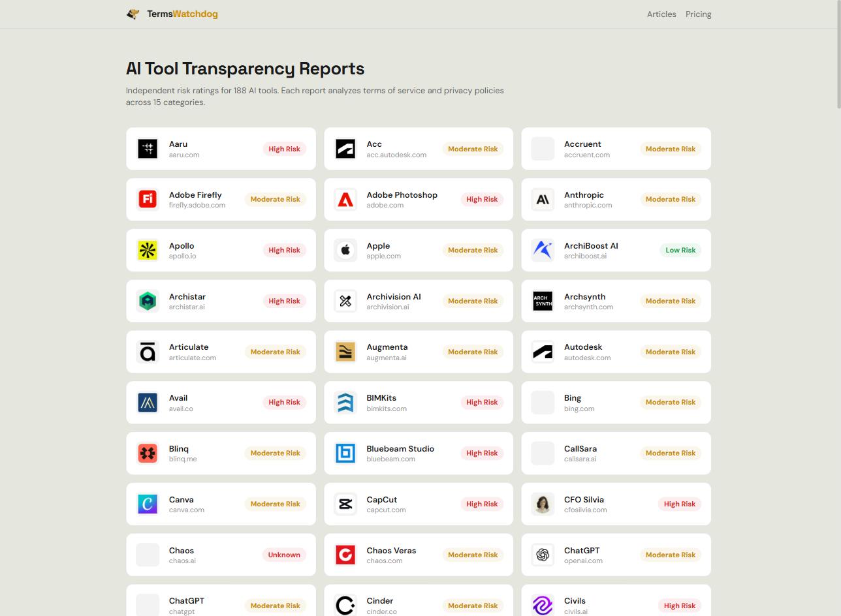Click the firefly.adobe.com domain text
The height and width of the screenshot is (616, 841).
(x=197, y=205)
